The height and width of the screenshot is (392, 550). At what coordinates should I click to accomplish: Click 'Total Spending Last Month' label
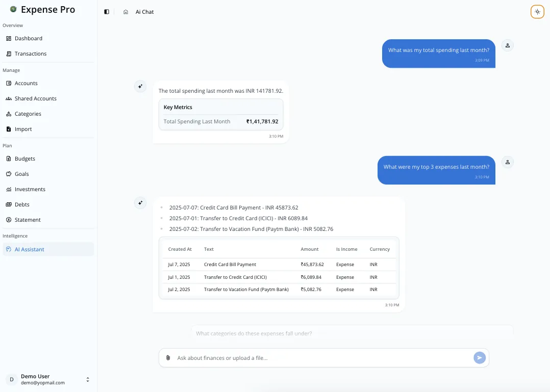tap(197, 121)
